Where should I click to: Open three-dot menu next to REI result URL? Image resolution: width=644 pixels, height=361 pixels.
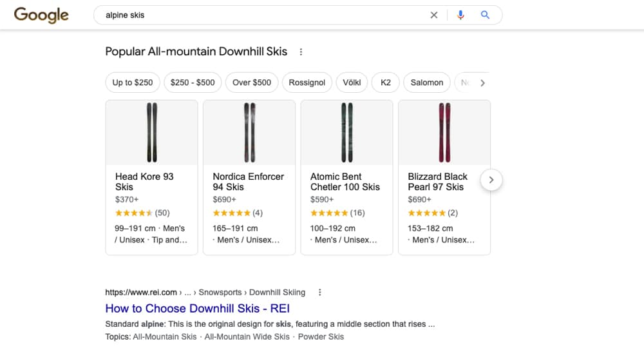319,292
